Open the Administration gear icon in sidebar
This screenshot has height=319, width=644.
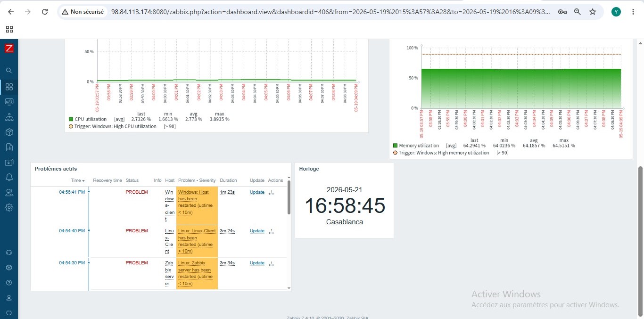coord(9,207)
